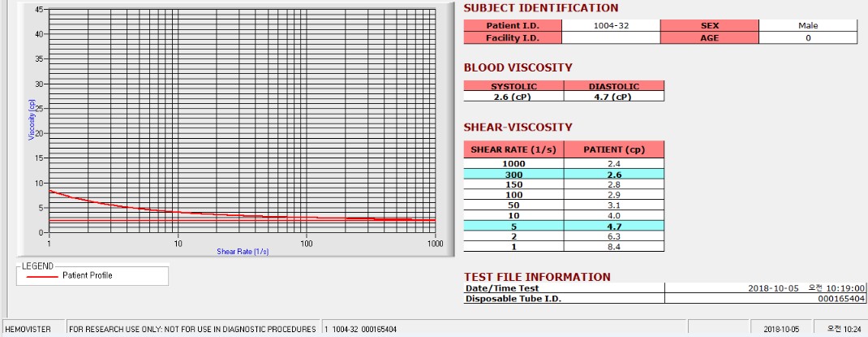Click the Viscosity (cp) axis label
The image size is (868, 337).
click(32, 119)
